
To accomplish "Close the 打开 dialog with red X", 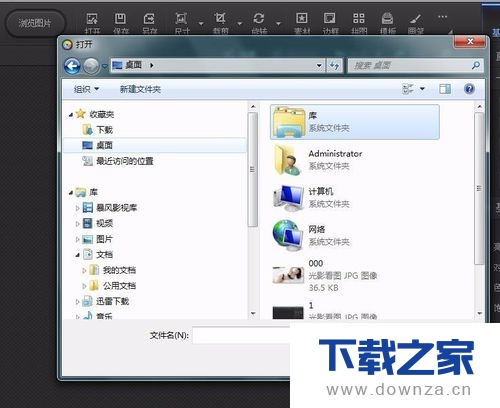I will click(x=470, y=41).
